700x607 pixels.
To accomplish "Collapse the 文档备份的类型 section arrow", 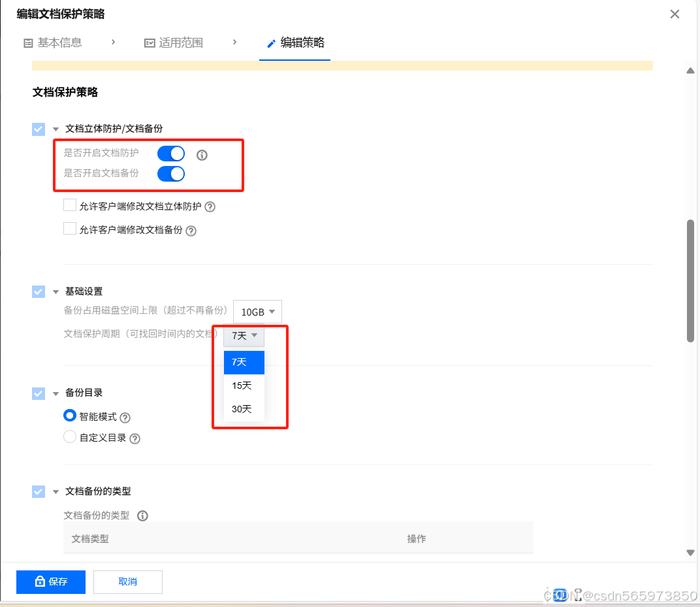I will (56, 492).
